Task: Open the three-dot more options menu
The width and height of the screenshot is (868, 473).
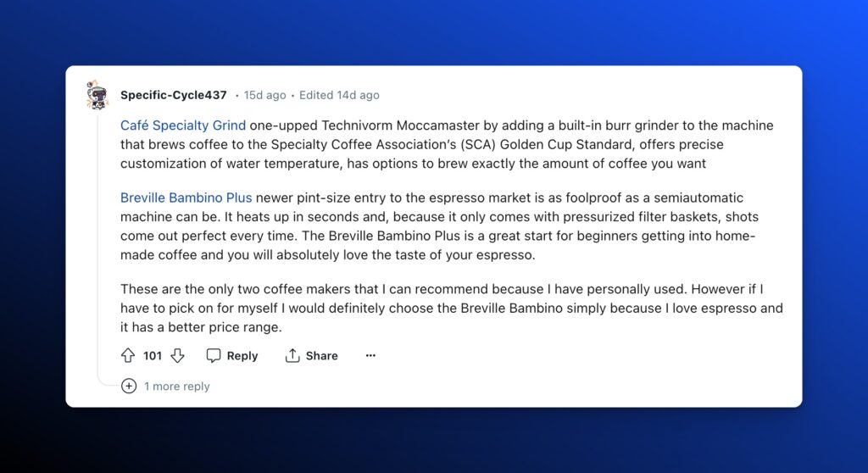Action: coord(370,356)
